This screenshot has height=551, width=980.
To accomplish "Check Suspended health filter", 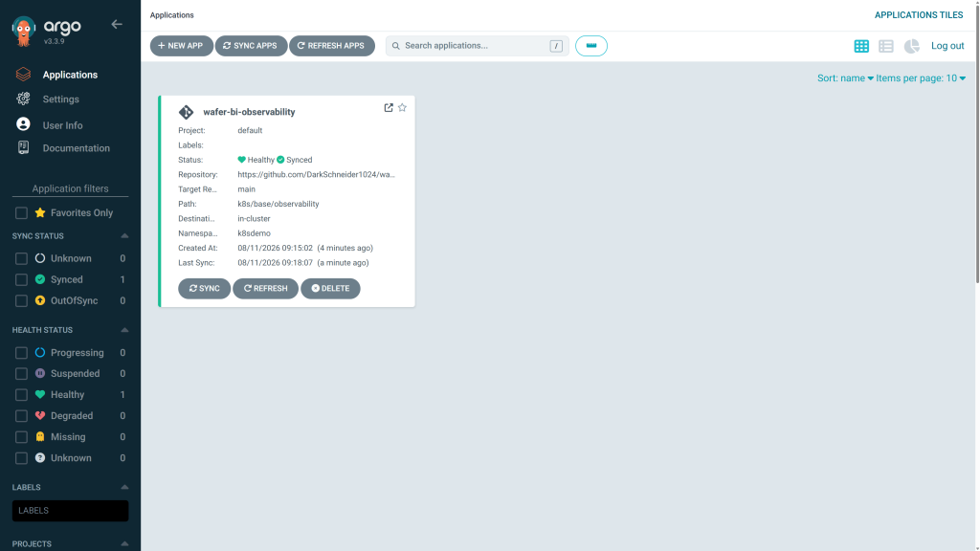I will tap(21, 374).
